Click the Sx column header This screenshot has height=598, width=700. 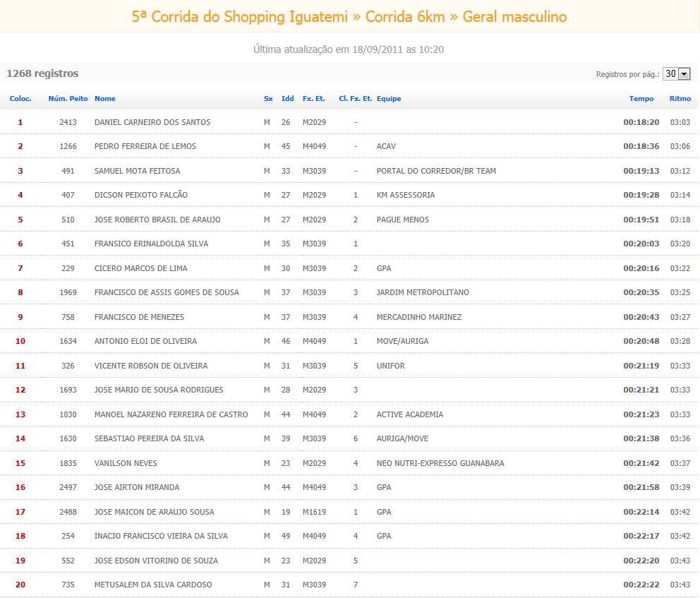pos(267,99)
